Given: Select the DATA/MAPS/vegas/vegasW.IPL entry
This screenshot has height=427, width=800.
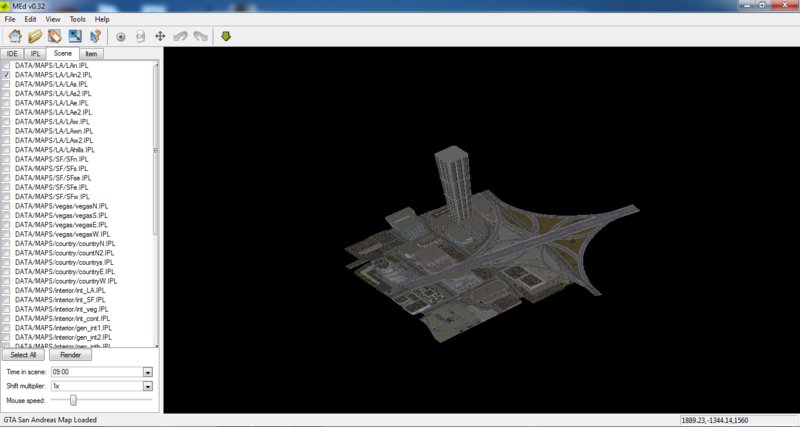Looking at the screenshot, I should coord(62,234).
